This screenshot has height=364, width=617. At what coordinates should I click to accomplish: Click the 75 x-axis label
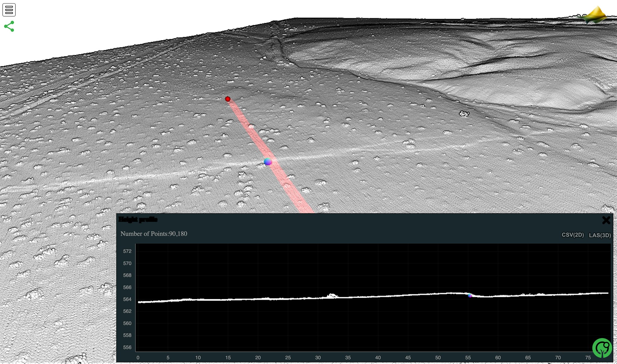(x=588, y=357)
